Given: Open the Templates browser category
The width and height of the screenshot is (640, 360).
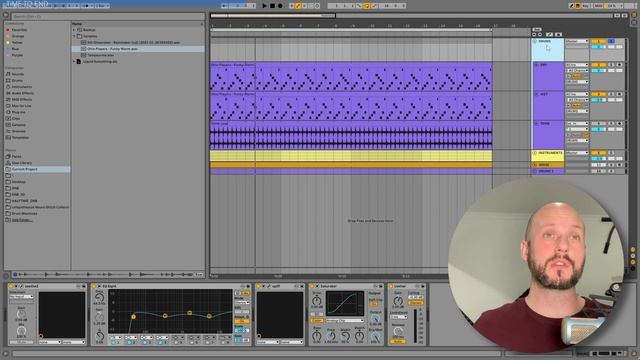Looking at the screenshot, I should coord(20,138).
